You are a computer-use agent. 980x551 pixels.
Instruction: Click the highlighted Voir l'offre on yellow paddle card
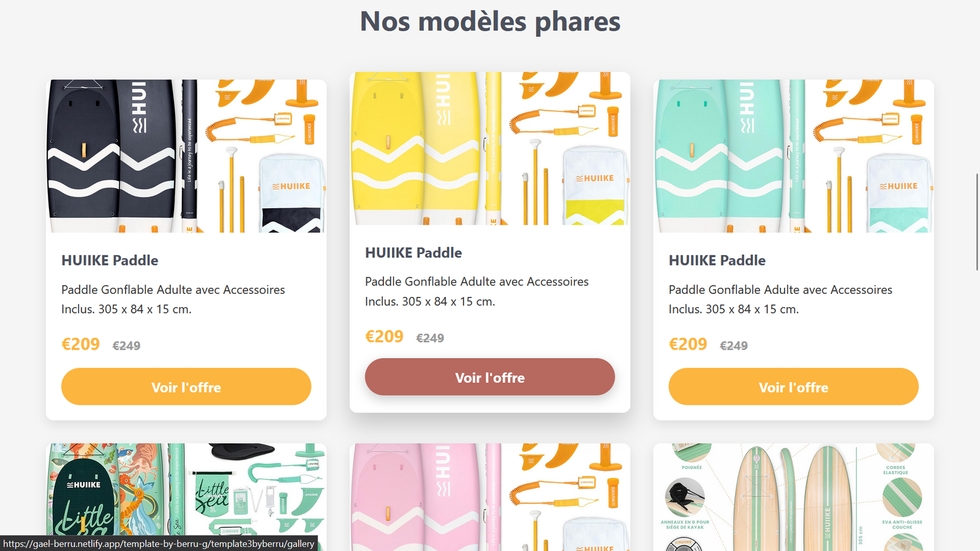pos(490,377)
